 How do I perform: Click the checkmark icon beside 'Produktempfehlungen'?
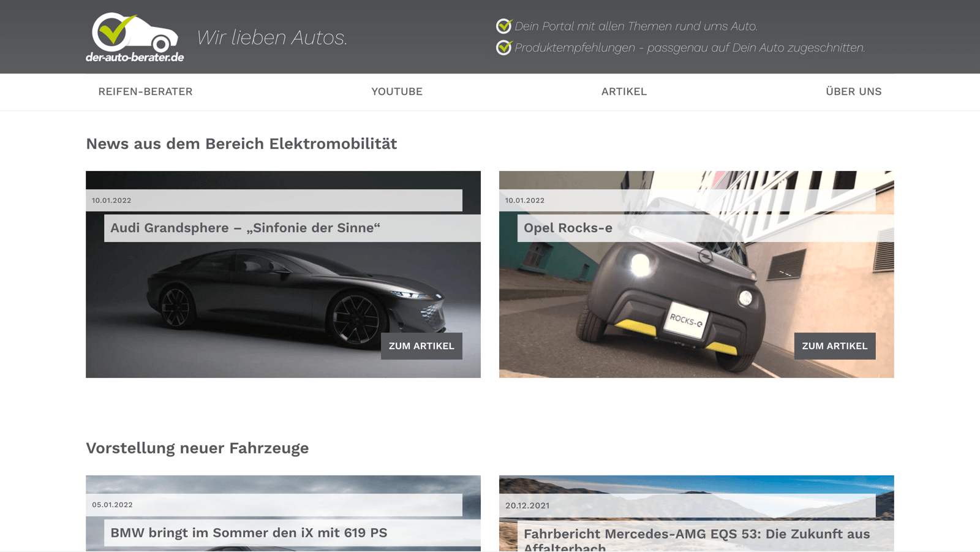pyautogui.click(x=503, y=47)
